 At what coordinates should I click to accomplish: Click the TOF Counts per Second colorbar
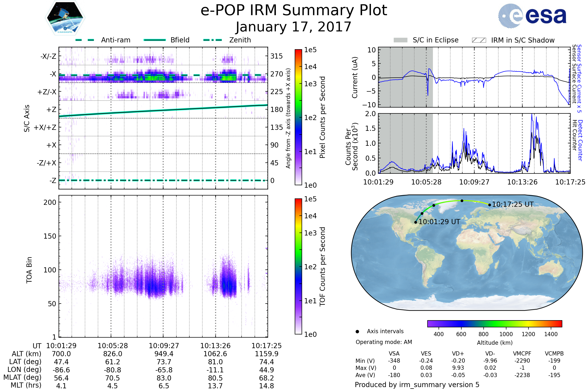coord(298,266)
